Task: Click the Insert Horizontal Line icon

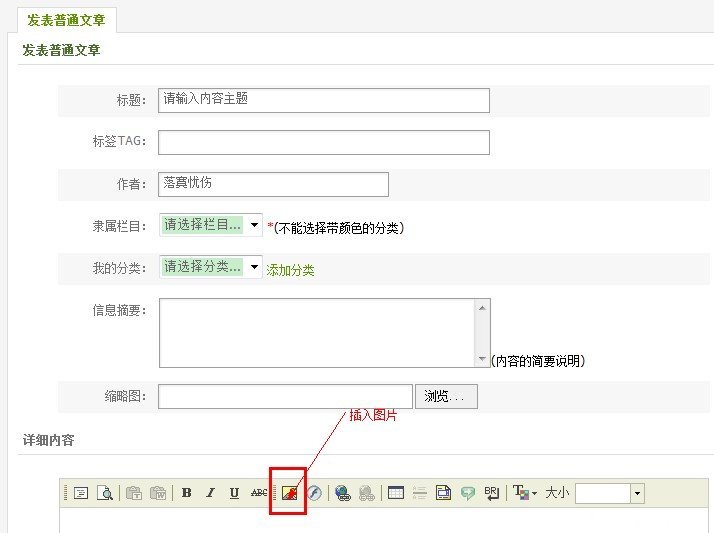Action: click(x=419, y=492)
